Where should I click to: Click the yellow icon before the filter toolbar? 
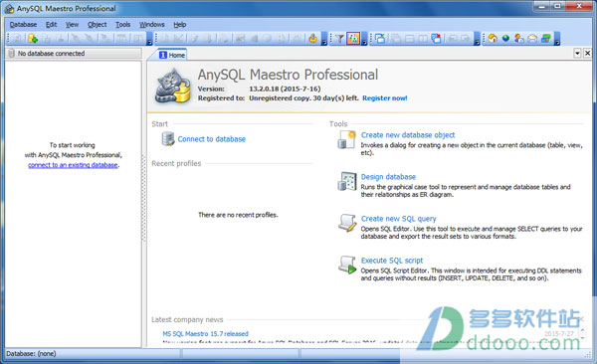(313, 39)
